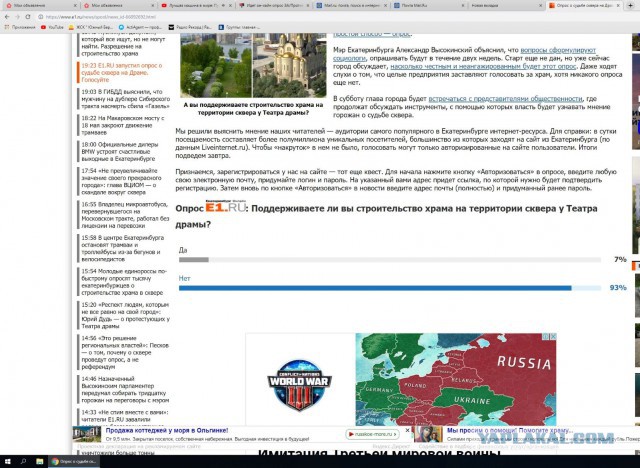Click the E1.RU logo in poll heading
This screenshot has width=640, height=468.
click(226, 206)
